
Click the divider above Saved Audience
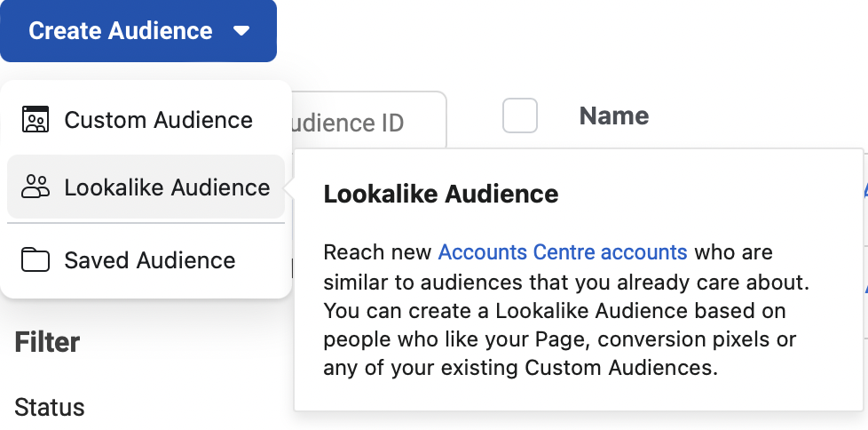146,224
